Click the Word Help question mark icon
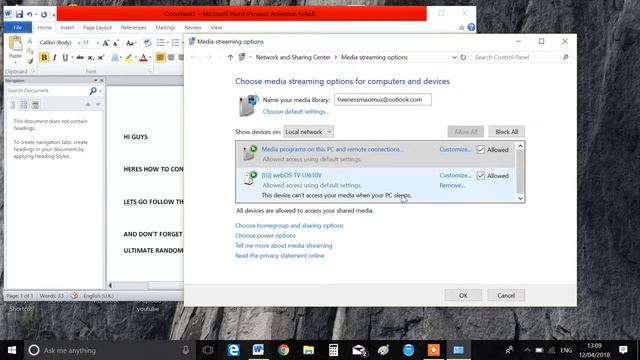 [x=471, y=27]
